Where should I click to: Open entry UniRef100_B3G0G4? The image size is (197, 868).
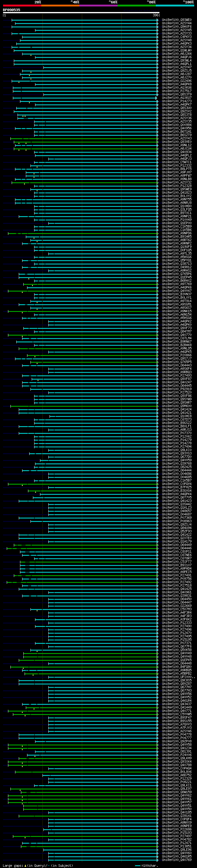pyautogui.click(x=177, y=491)
